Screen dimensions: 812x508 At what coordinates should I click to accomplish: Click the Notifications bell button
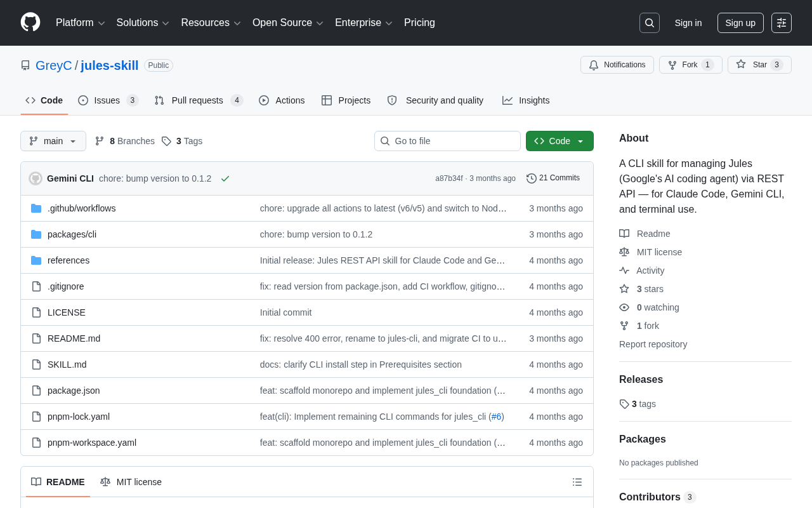[x=617, y=65]
